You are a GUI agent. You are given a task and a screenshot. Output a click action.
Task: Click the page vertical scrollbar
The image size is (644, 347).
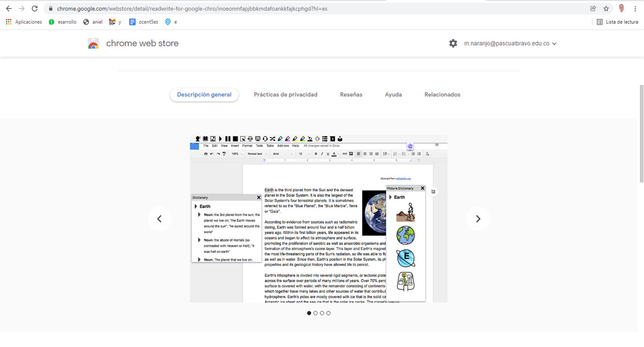click(x=642, y=134)
